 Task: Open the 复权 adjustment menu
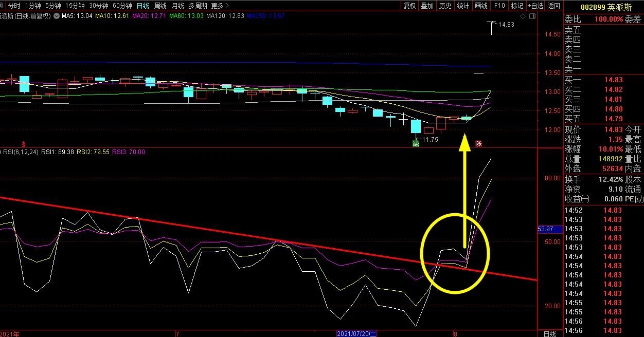(409, 6)
